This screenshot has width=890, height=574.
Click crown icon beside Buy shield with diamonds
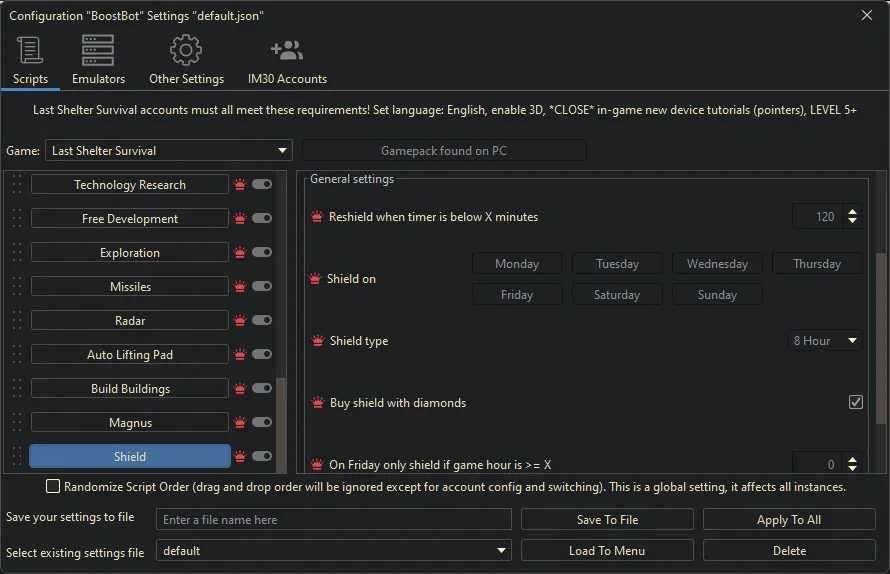tap(318, 403)
